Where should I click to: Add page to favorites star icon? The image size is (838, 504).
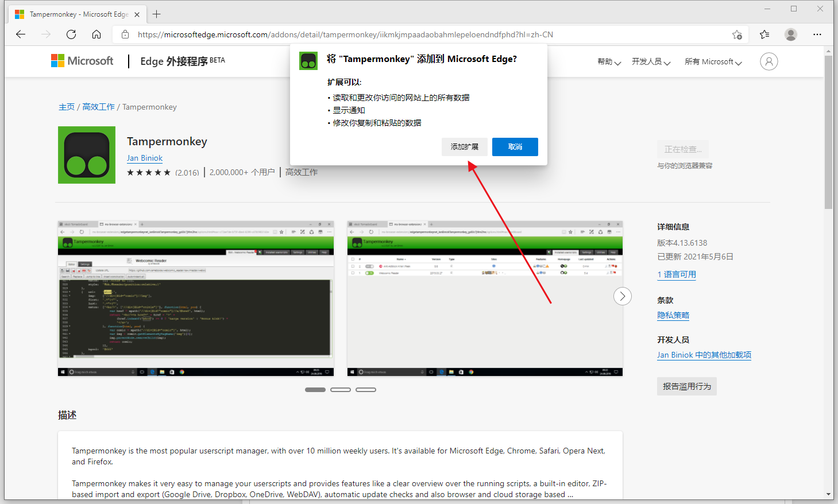737,34
